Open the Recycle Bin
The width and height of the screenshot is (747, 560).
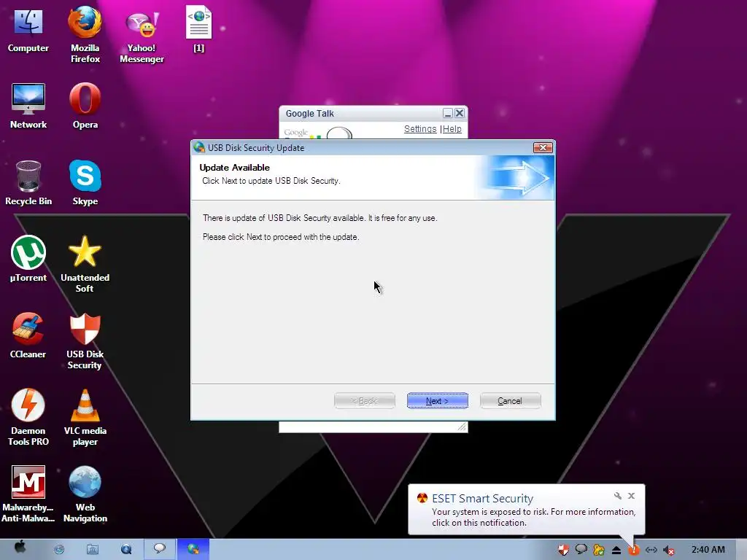[28, 183]
